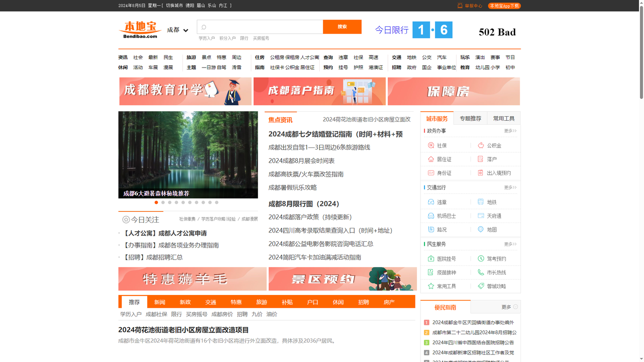Click the 公积金 service icon
This screenshot has width=644, height=362.
click(x=481, y=145)
